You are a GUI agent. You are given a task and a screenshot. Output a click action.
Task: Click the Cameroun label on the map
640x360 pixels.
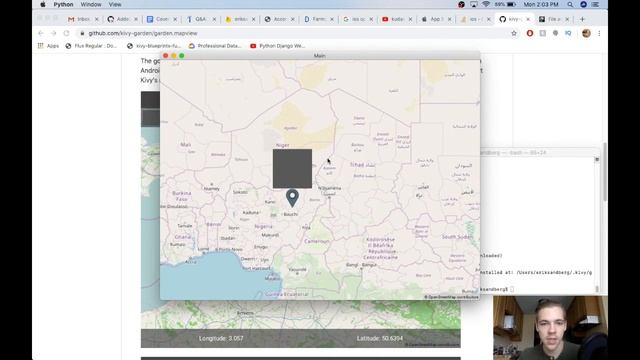coord(317,241)
